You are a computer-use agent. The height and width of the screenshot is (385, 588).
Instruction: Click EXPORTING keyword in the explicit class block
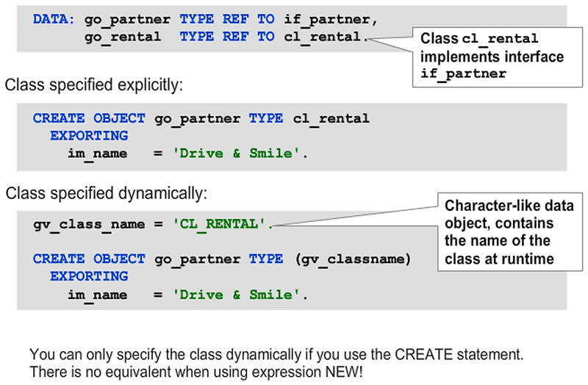89,136
